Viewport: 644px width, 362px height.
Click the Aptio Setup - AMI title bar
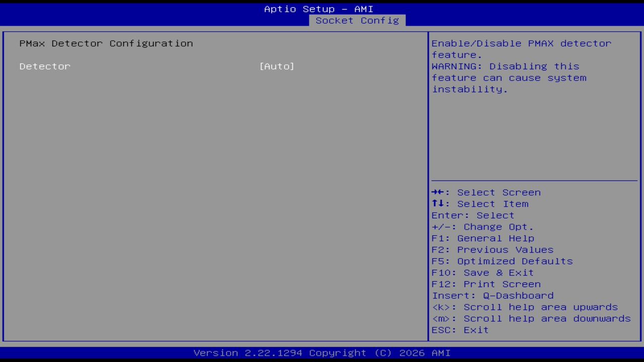coord(319,9)
